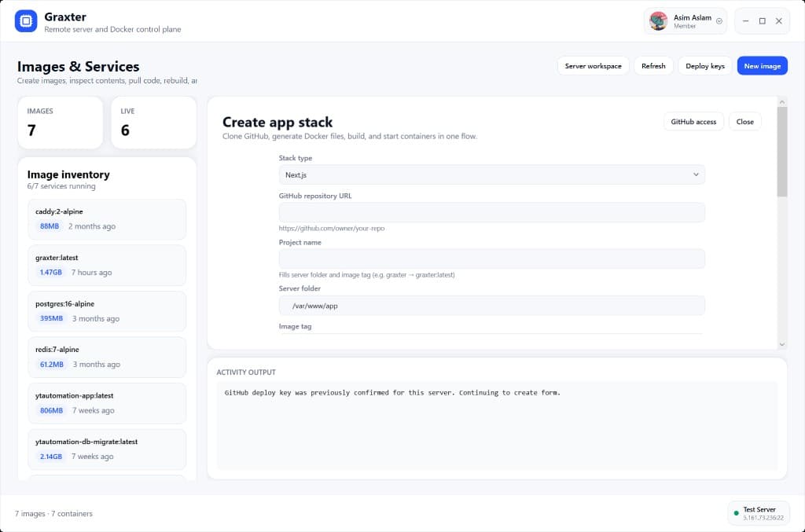Image resolution: width=805 pixels, height=532 pixels.
Task: Click the 88MB size badge
Action: point(50,226)
